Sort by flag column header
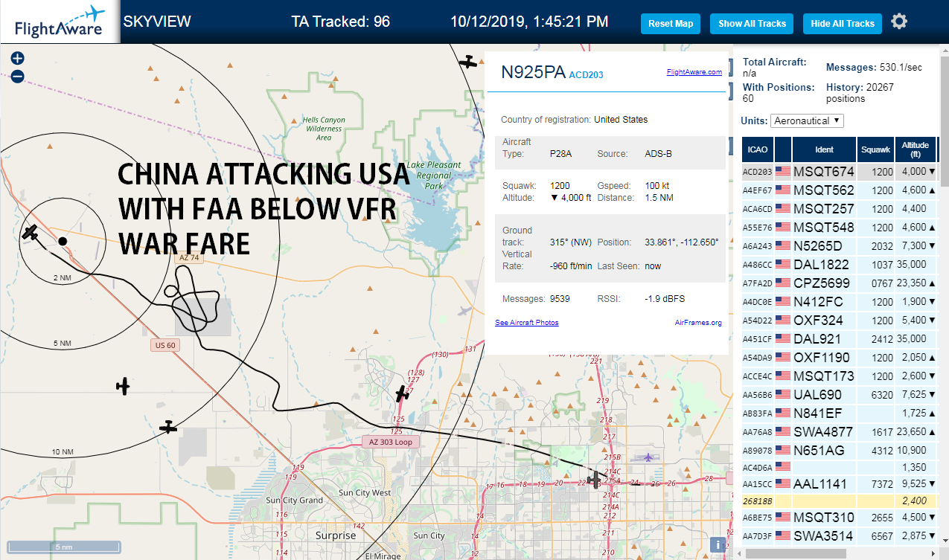949x560 pixels. pyautogui.click(x=783, y=149)
